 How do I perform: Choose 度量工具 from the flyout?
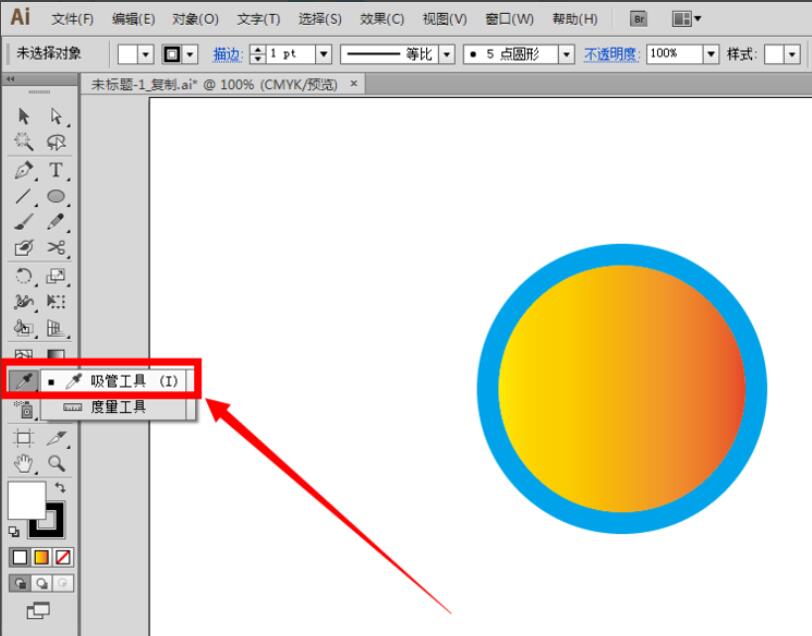coord(118,407)
